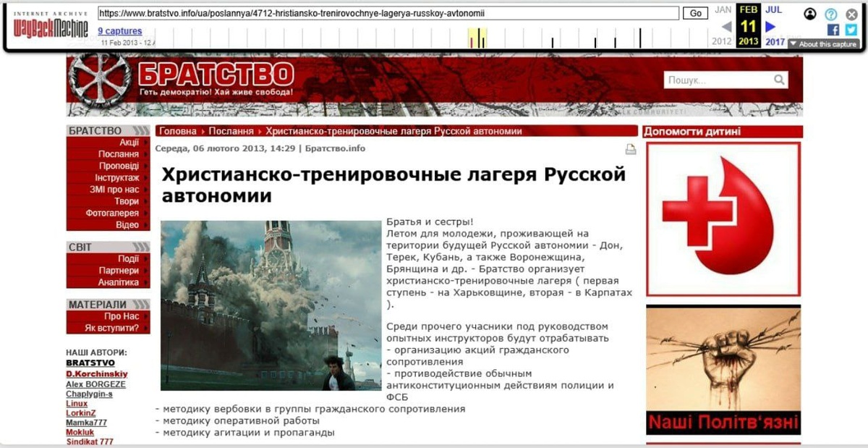Click the print article icon
The height and width of the screenshot is (448, 868).
[x=630, y=150]
